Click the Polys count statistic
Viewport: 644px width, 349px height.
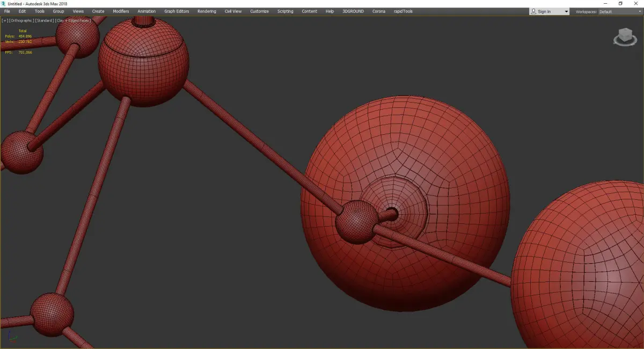coord(18,36)
